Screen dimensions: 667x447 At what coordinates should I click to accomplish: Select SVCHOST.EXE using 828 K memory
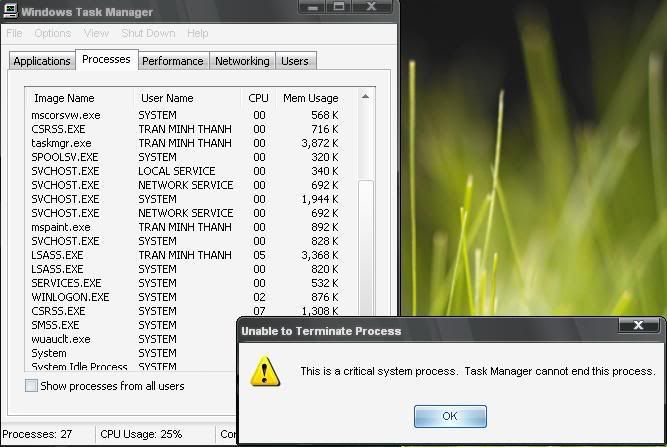click(185, 242)
